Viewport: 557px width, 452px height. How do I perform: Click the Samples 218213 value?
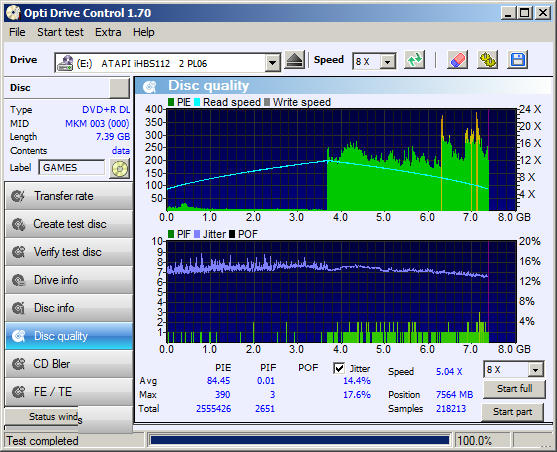click(x=451, y=409)
